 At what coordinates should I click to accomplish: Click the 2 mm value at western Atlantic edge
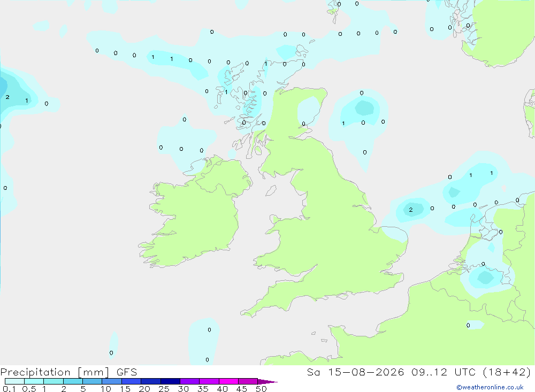click(7, 97)
